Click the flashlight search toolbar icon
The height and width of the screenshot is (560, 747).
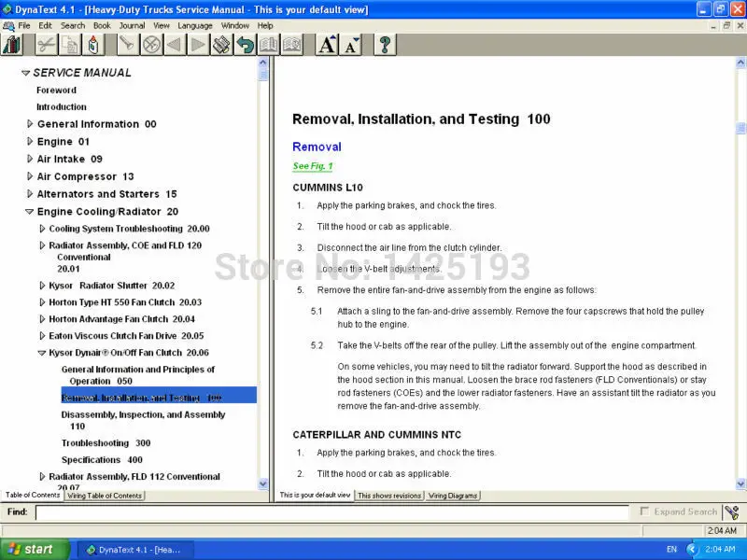[128, 45]
